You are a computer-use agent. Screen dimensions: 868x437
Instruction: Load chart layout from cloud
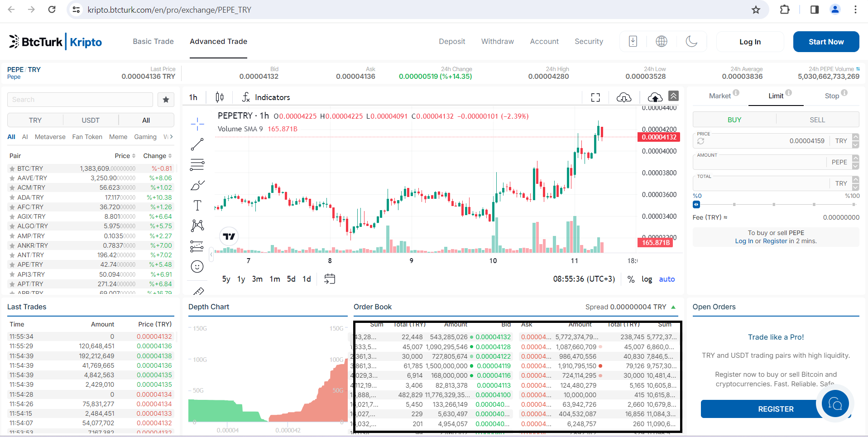623,97
